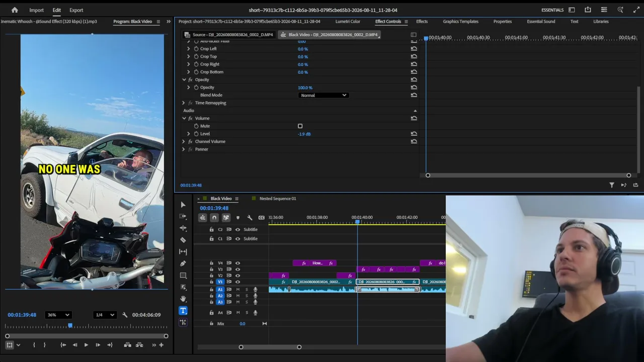
Task: Select the Type tool
Action: point(183,311)
